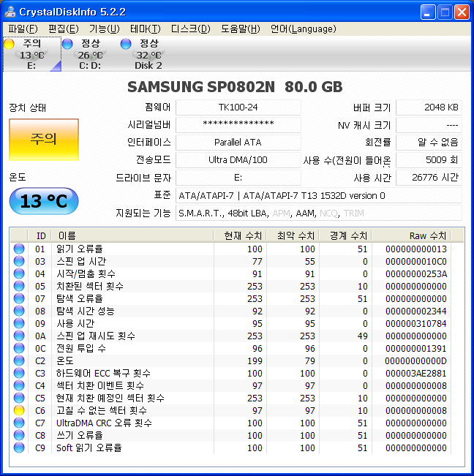Click the power-on hours field 26776 시간

click(429, 178)
